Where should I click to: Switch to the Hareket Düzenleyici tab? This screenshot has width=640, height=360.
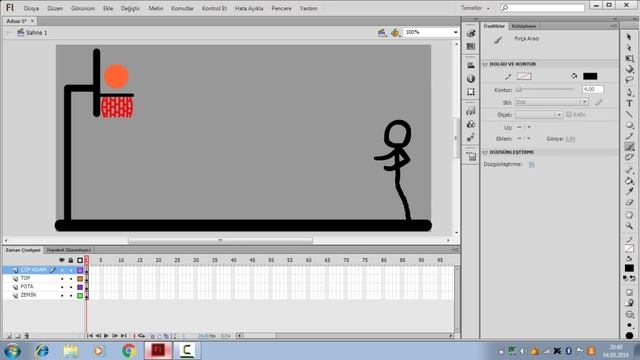(x=68, y=250)
